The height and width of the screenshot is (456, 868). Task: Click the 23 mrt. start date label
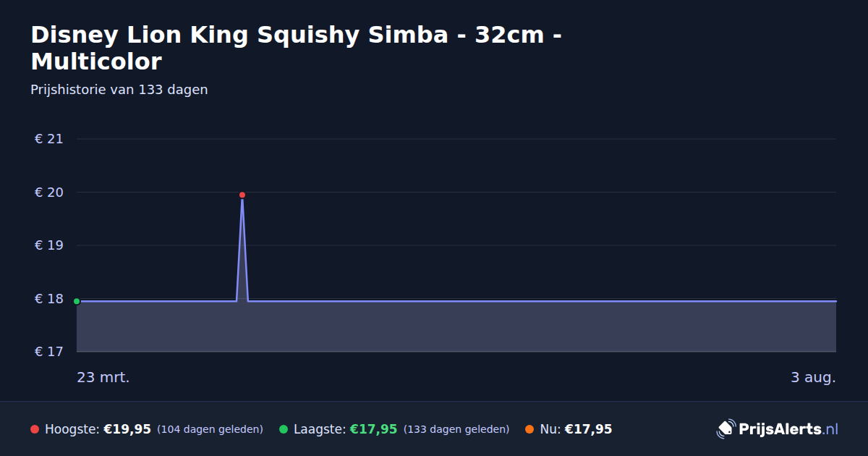[x=103, y=377]
